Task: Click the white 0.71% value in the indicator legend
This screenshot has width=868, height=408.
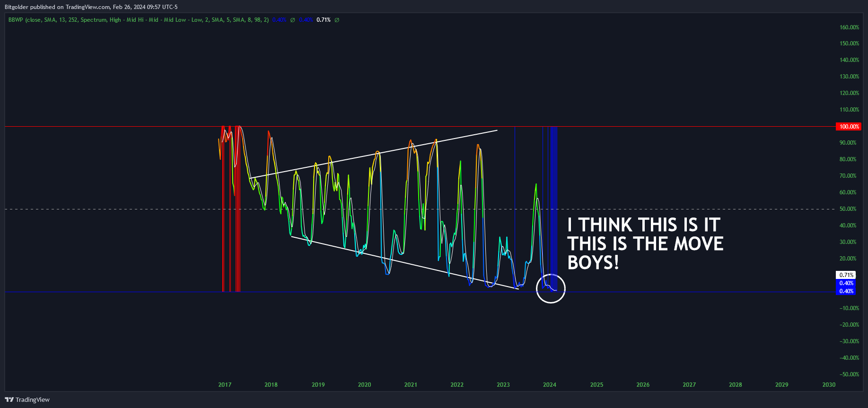Action: tap(324, 20)
